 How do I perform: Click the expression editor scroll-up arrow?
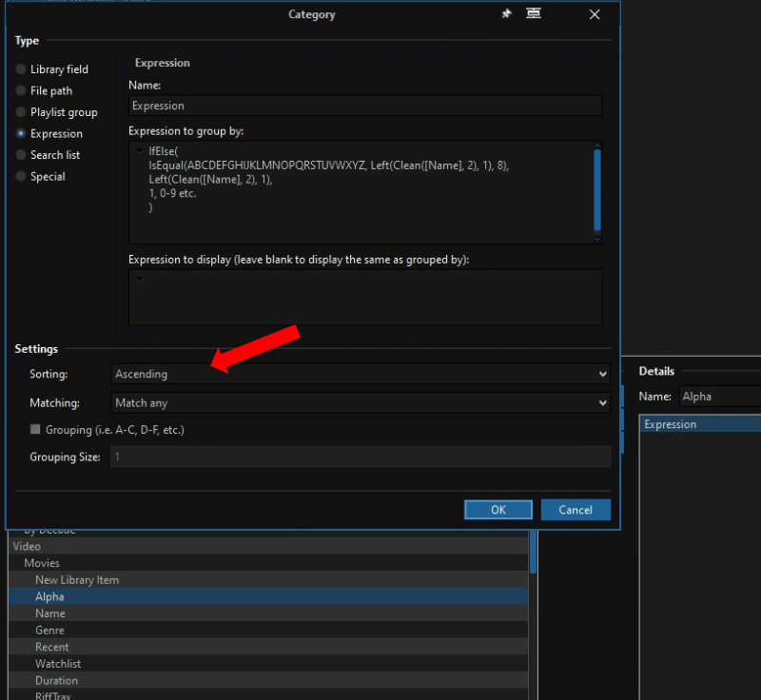coord(597,146)
